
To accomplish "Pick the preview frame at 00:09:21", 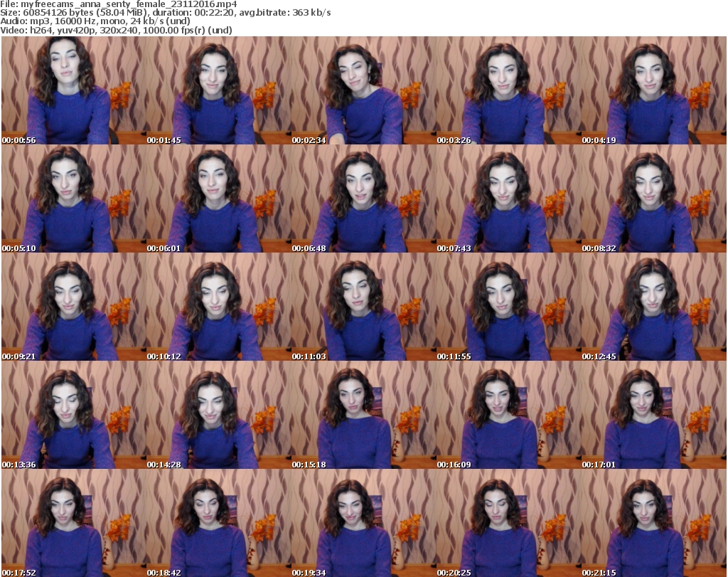I will (x=74, y=307).
